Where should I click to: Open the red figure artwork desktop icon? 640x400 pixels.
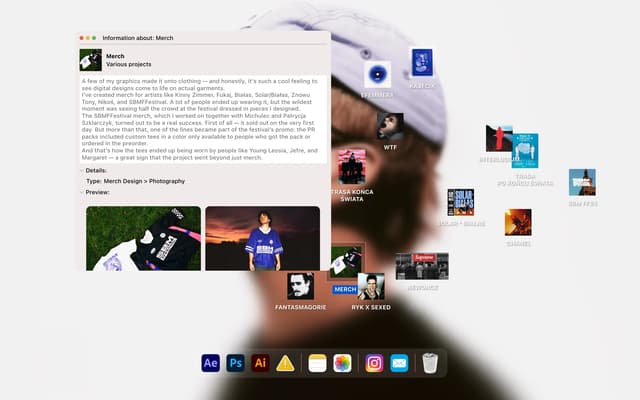tap(499, 139)
